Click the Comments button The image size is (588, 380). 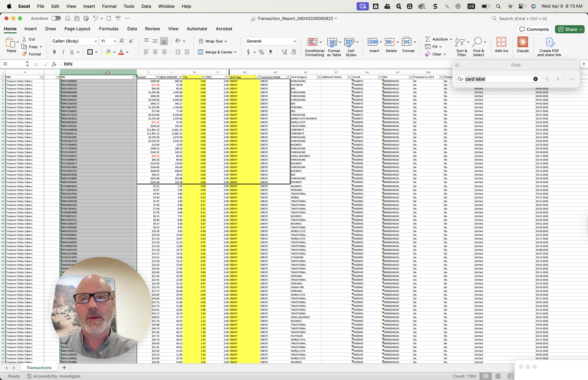point(534,29)
